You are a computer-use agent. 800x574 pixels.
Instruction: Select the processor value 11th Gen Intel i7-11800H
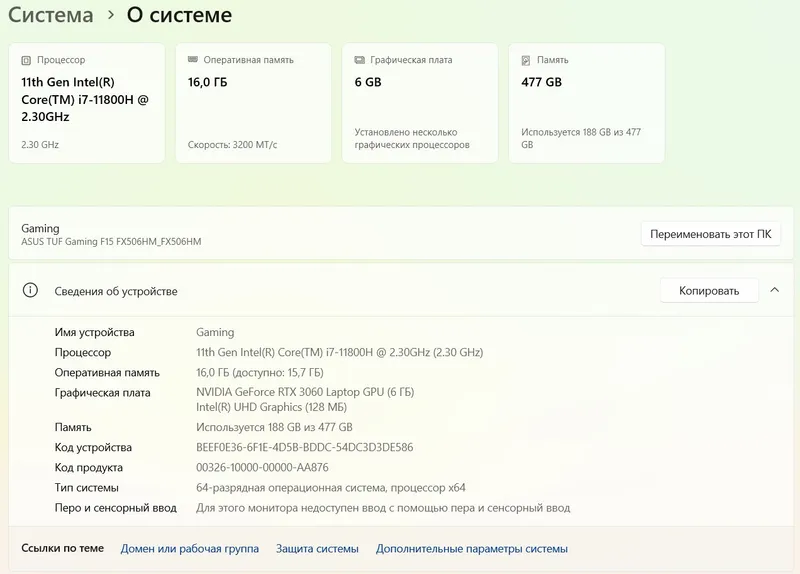click(x=339, y=352)
